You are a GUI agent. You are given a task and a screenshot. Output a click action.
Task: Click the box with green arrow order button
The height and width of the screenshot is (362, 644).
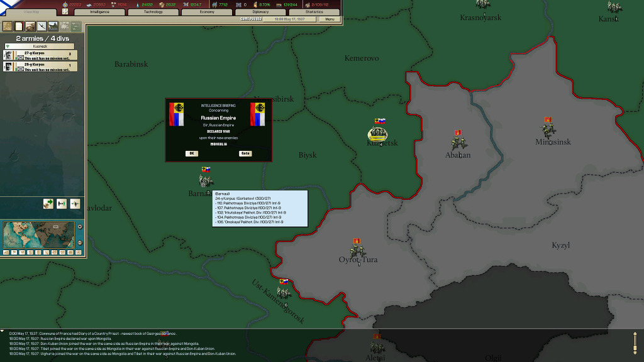click(x=48, y=204)
